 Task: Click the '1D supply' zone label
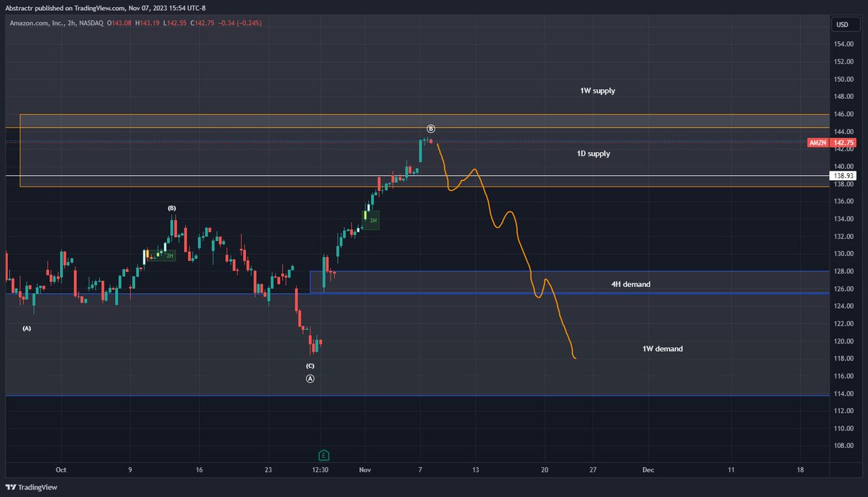point(592,154)
